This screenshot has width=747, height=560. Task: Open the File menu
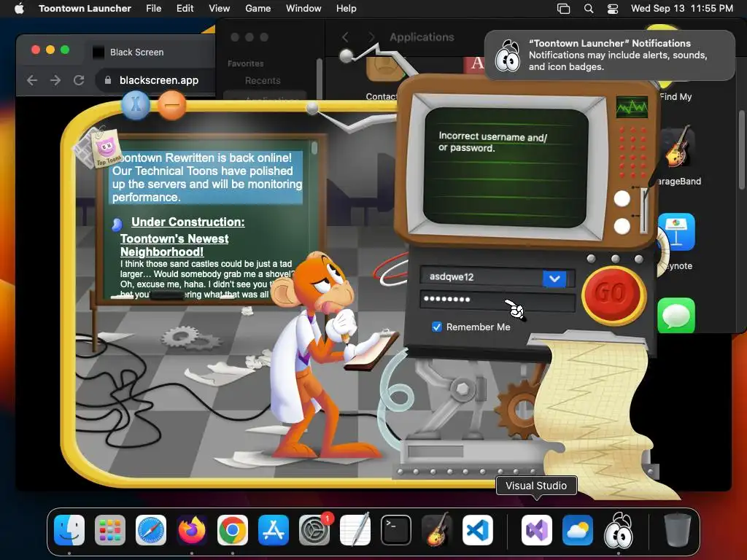pos(153,8)
